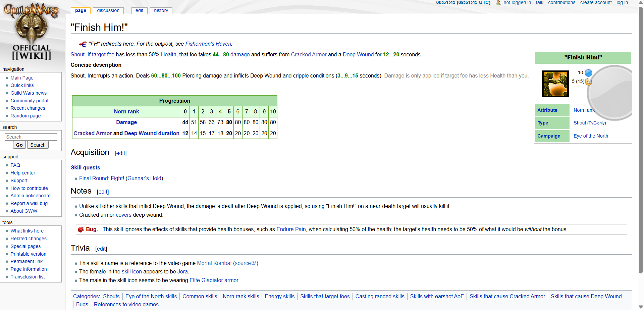Open the Shouts category

click(111, 297)
